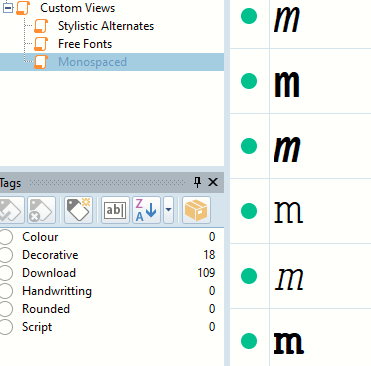Select the 'Colour' tag label
This screenshot has width=371, height=366.
40,237
